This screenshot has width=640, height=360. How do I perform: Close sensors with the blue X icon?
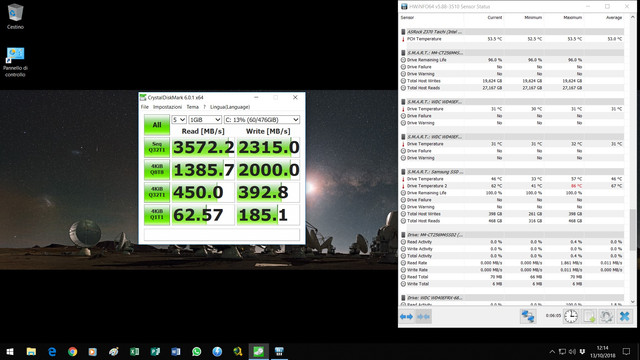624,316
